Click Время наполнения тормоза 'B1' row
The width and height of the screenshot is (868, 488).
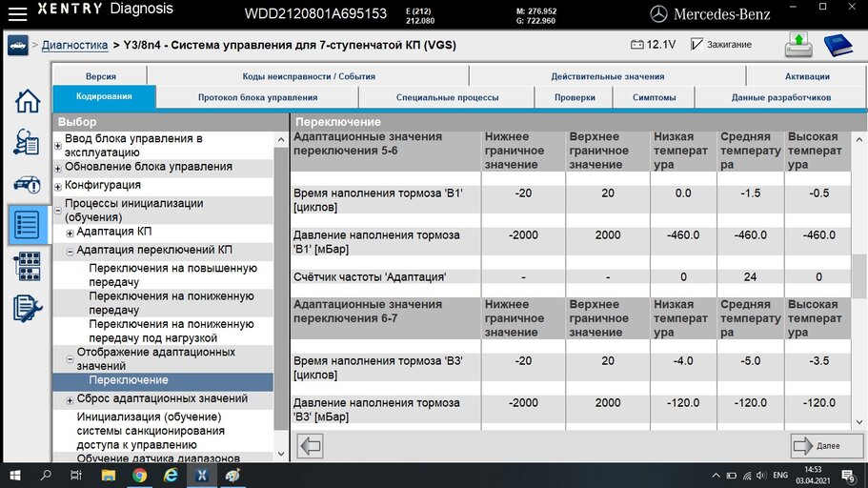coord(571,200)
